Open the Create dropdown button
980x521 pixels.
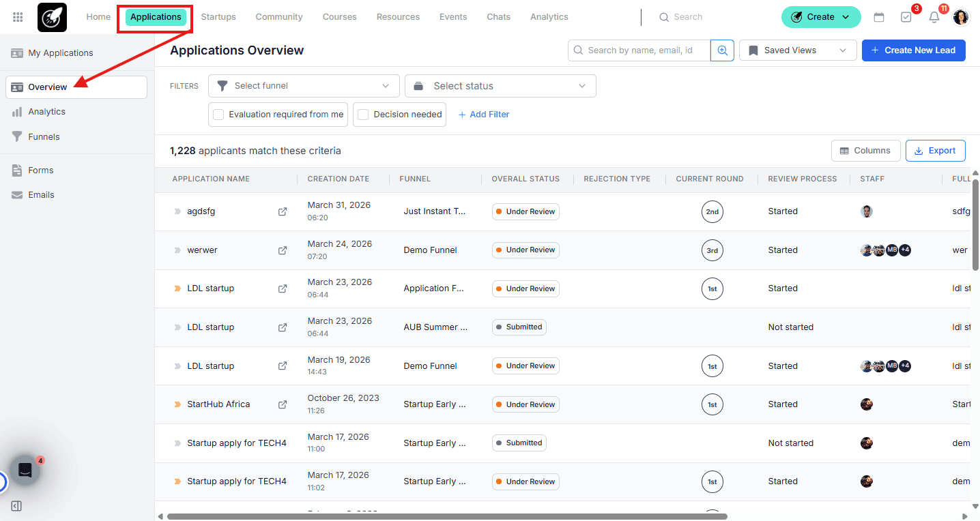821,17
